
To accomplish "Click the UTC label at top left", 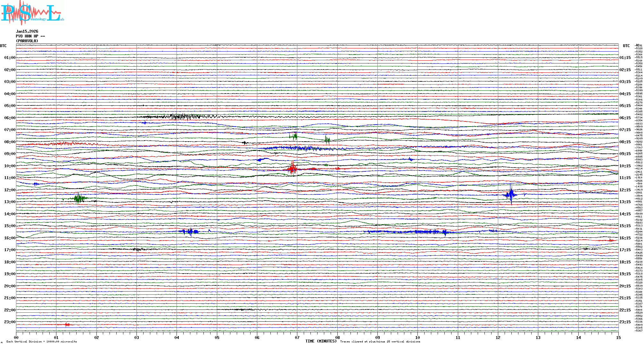I will 3,46.
